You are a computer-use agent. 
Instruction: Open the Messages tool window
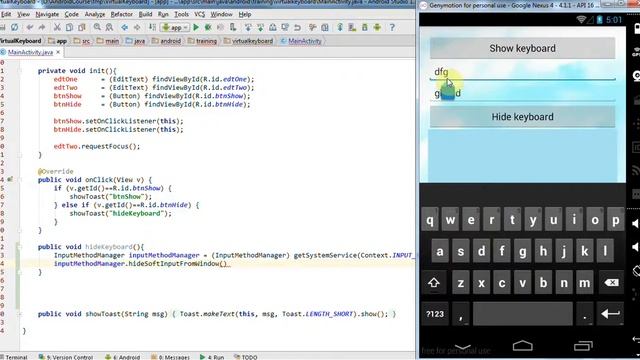pos(170,357)
